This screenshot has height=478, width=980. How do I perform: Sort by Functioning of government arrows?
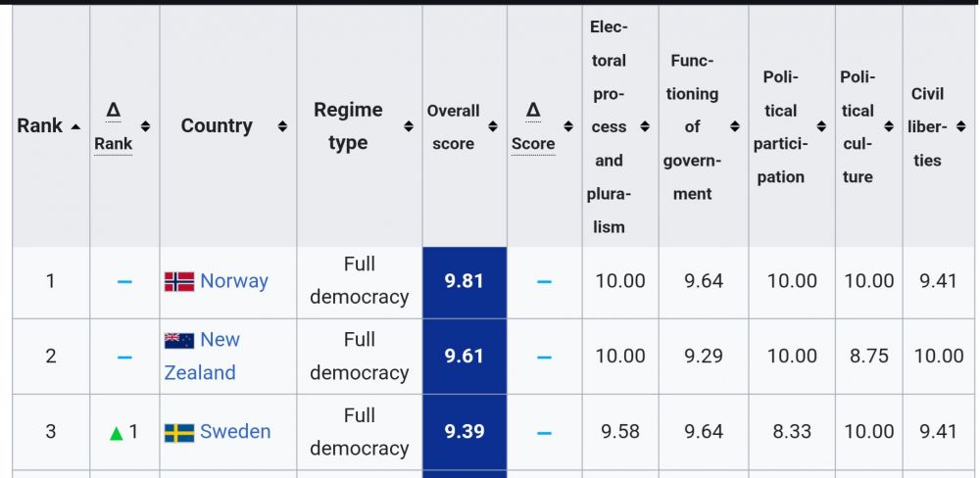pyautogui.click(x=734, y=126)
